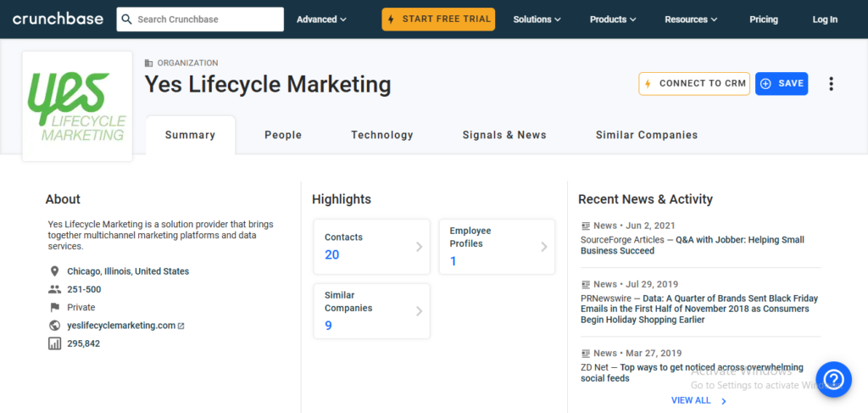Screen dimensions: 868x413
Task: Click the globe website icon
Action: 54,326
